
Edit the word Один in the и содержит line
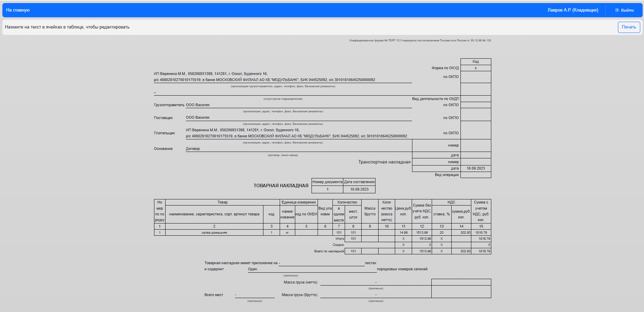tap(253, 269)
